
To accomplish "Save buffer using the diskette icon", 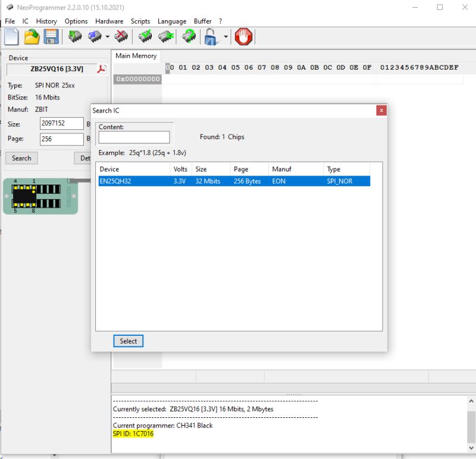I will (x=52, y=36).
